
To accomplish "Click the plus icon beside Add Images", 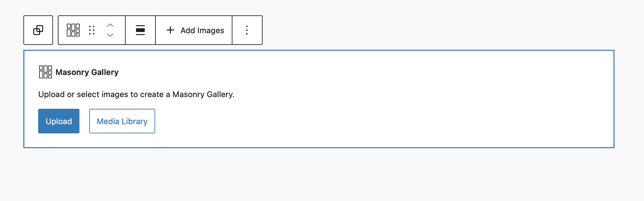I will click(170, 30).
